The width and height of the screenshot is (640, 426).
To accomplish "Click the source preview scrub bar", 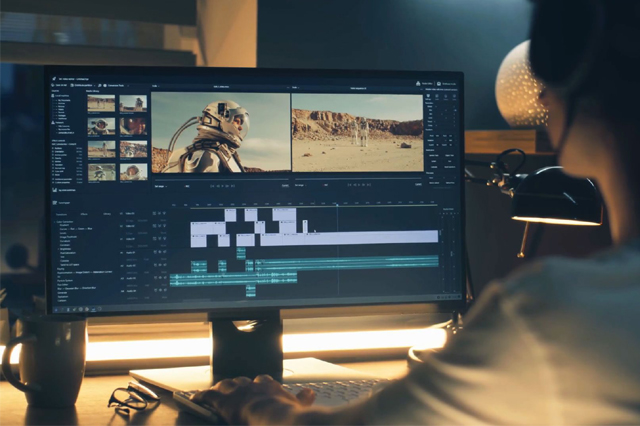I will pyautogui.click(x=220, y=177).
